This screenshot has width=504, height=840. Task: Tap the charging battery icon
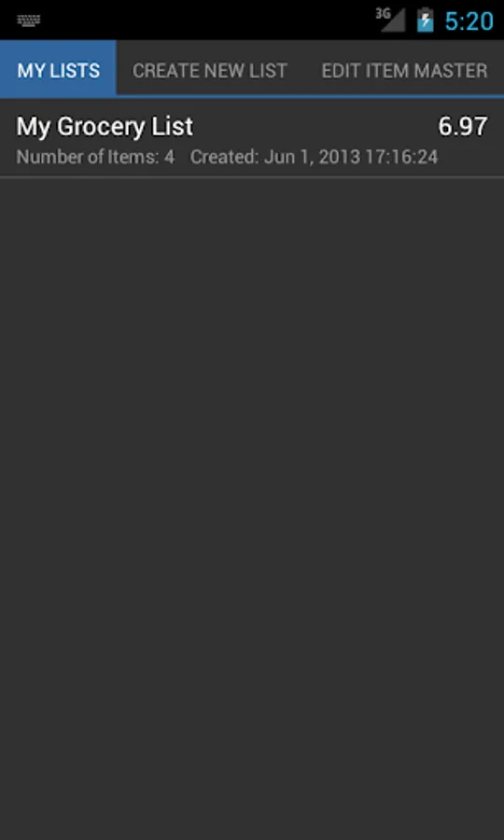[x=426, y=20]
